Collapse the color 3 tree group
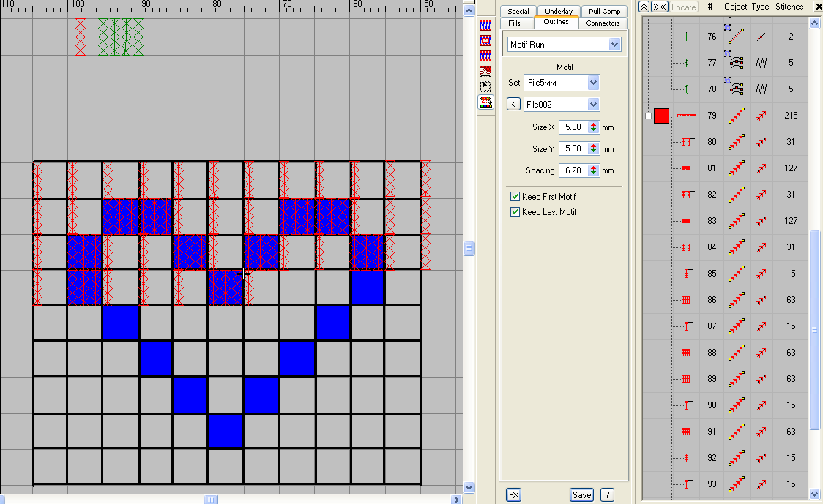 (x=647, y=116)
